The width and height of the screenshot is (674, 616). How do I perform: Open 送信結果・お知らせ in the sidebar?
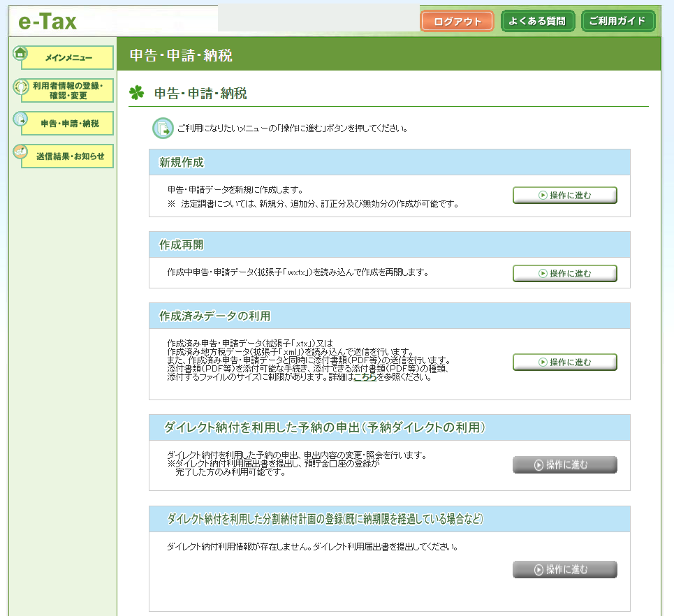coord(68,156)
